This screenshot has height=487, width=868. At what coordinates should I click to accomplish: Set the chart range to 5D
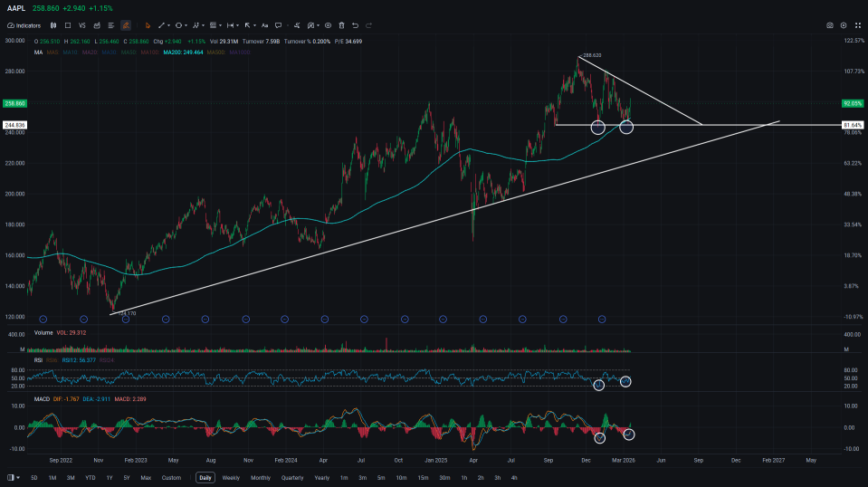click(x=34, y=478)
